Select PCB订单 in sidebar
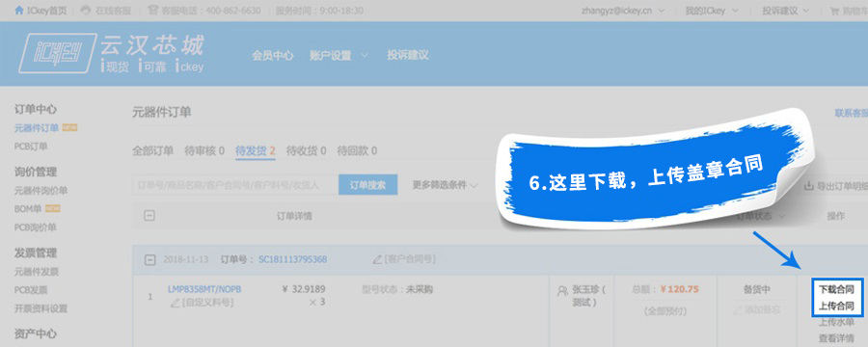Viewport: 868px width, 347px height. [x=31, y=147]
